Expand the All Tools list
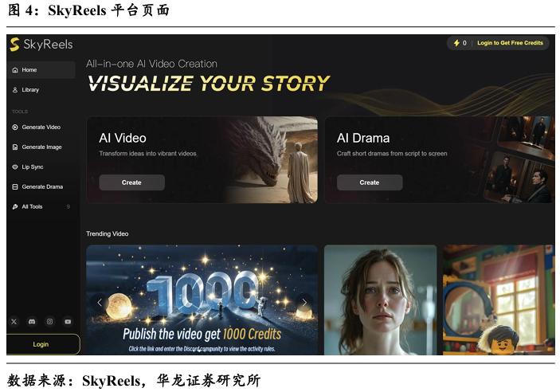 (x=41, y=206)
